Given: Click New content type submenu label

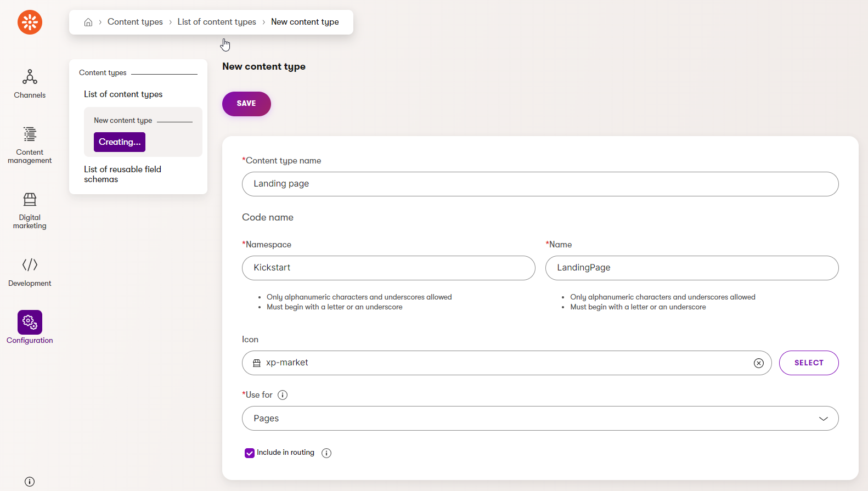Looking at the screenshot, I should point(123,121).
